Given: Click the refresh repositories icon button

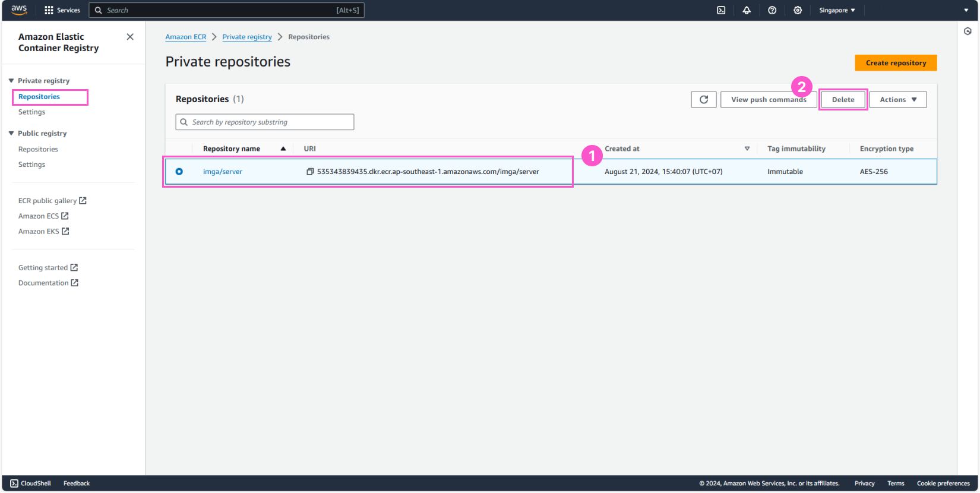Looking at the screenshot, I should coord(704,100).
